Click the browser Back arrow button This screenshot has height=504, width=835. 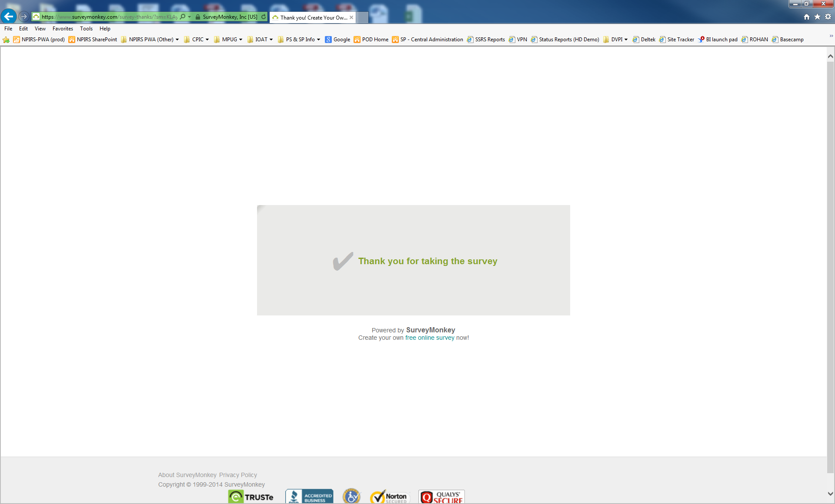point(9,17)
